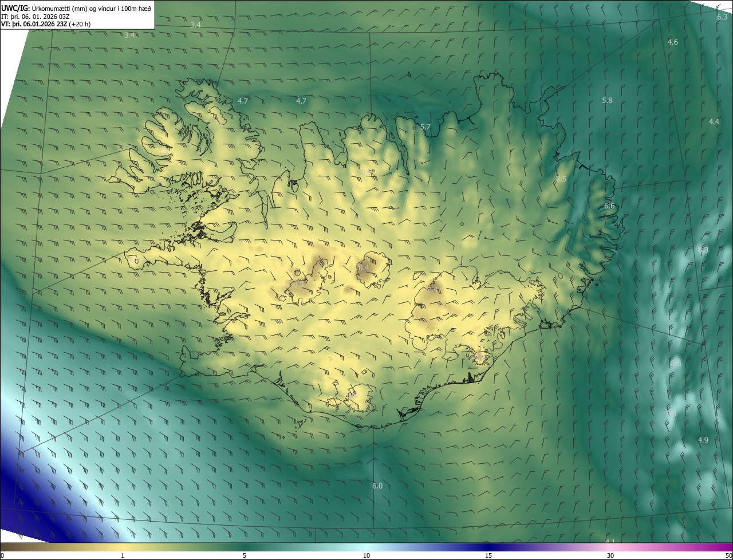Image resolution: width=733 pixels, height=560 pixels.
Task: Click the colorbar tick label 10
Action: click(x=366, y=555)
